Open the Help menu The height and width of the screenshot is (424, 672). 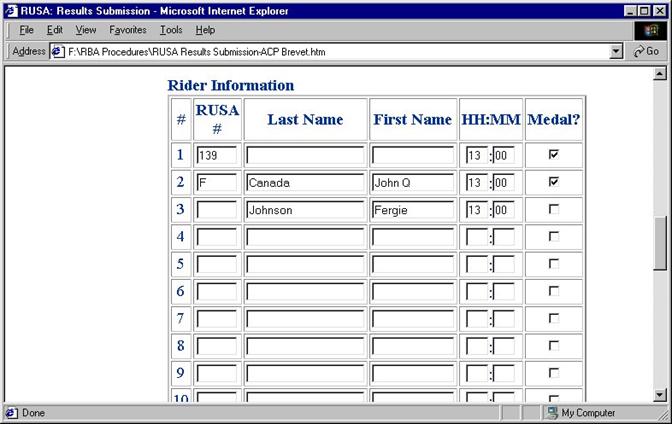pos(205,30)
